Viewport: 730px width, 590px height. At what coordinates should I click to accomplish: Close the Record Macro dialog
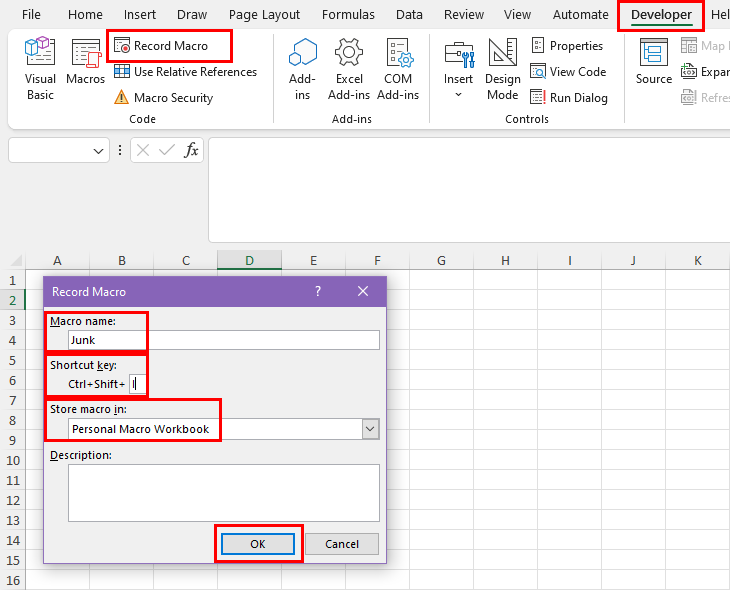(363, 292)
